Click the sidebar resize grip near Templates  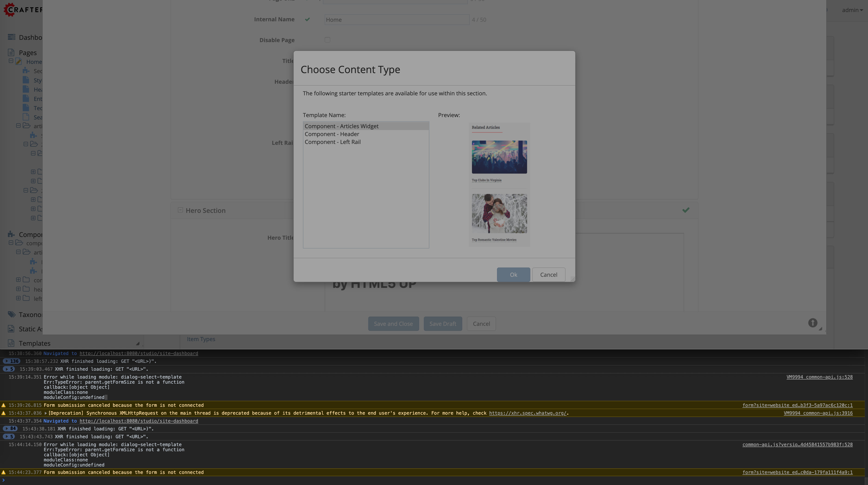click(138, 344)
